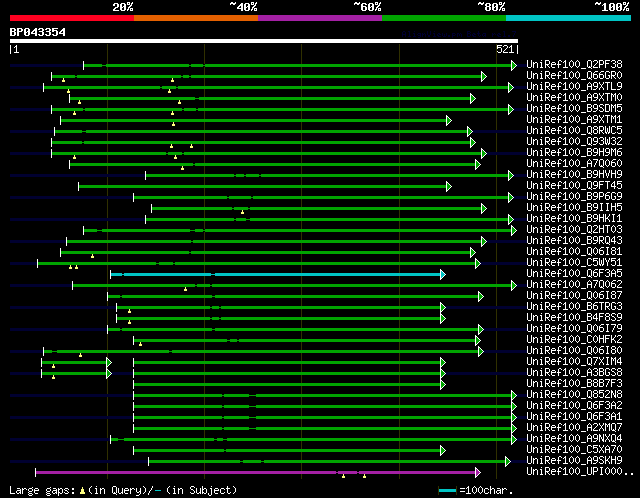Click the UniRef100_Q6F3A5 label
This screenshot has height=498, width=640.
coord(574,274)
